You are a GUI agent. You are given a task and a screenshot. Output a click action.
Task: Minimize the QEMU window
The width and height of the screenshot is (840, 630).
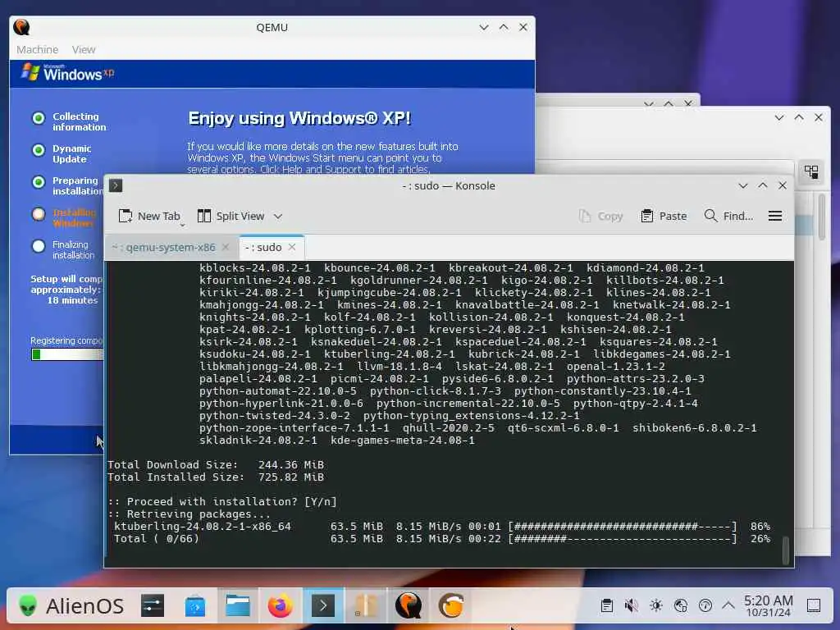pyautogui.click(x=484, y=27)
